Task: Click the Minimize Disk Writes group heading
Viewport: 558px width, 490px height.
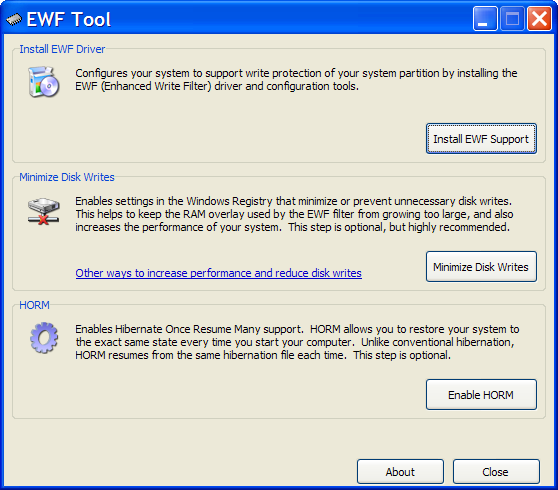Action: click(67, 177)
